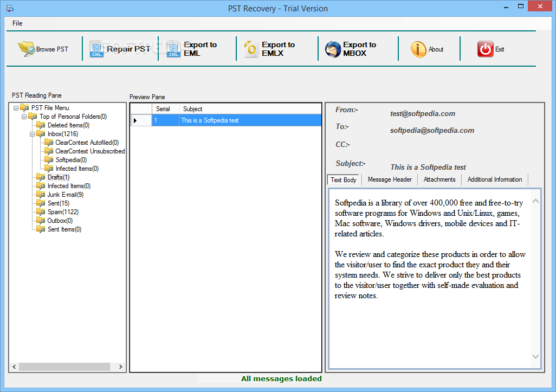The height and width of the screenshot is (392, 556).
Task: Select the Deleted Items(0) folder
Action: click(x=68, y=125)
